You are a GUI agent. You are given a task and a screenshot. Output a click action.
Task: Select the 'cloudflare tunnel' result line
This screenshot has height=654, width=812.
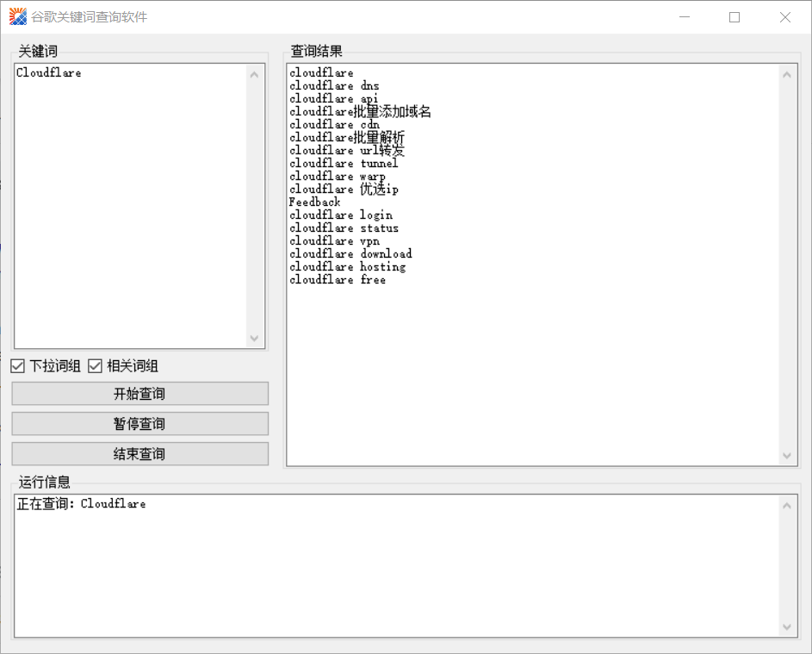click(344, 163)
